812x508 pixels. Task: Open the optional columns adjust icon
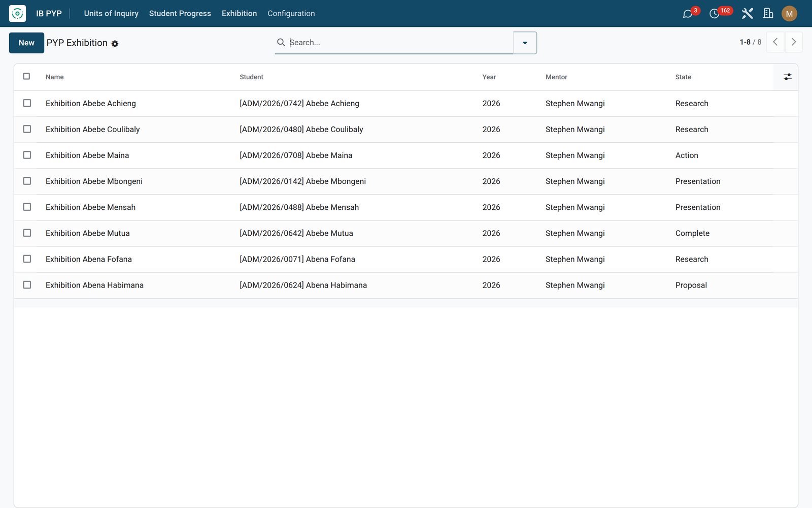[x=787, y=77]
